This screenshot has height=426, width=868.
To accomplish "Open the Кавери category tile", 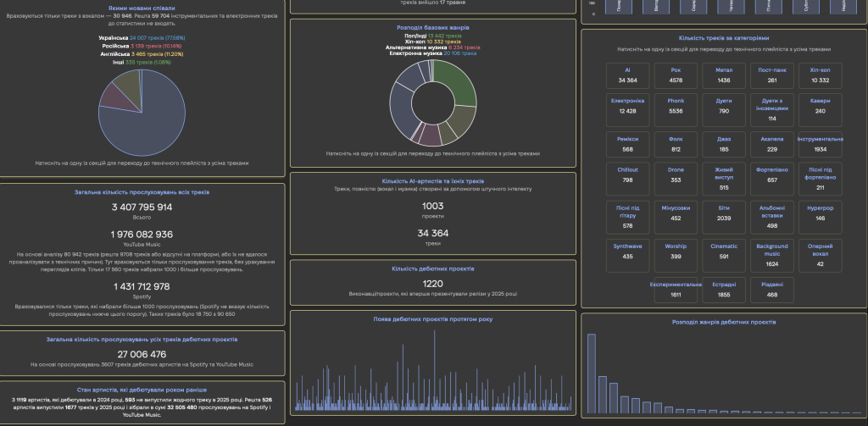I will 820,105.
